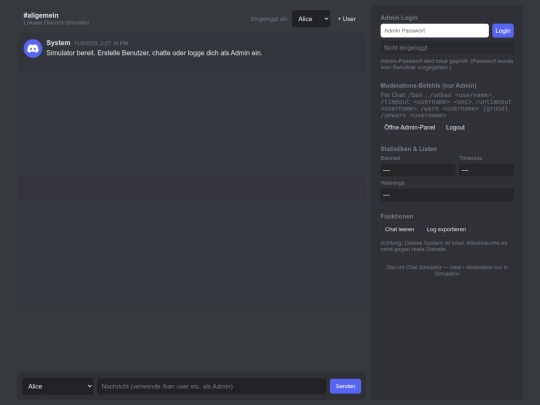Click the 'Nicht eingeloggt' status box
The width and height of the screenshot is (540, 405).
click(447, 48)
